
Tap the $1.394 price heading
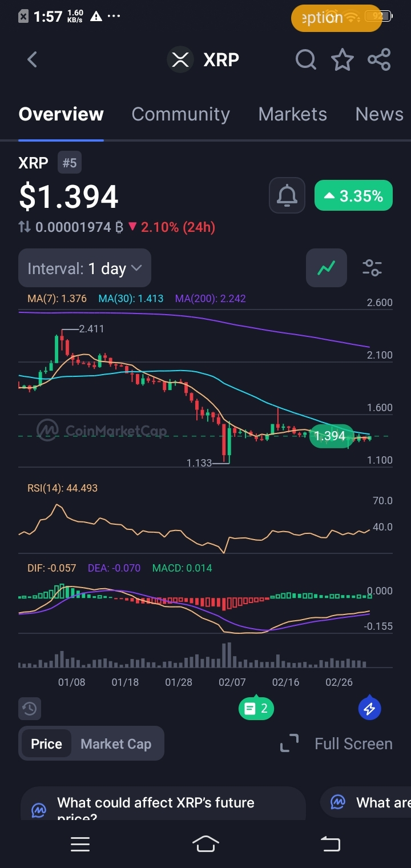pyautogui.click(x=68, y=196)
